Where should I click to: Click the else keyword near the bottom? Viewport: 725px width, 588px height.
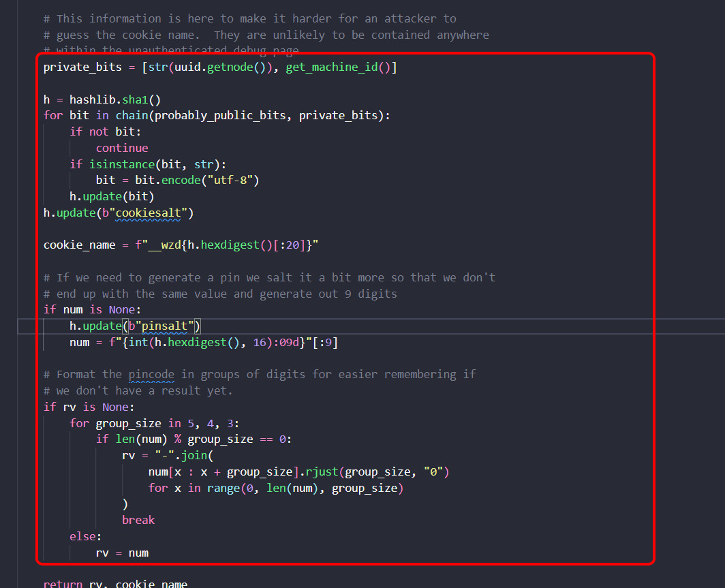(81, 536)
